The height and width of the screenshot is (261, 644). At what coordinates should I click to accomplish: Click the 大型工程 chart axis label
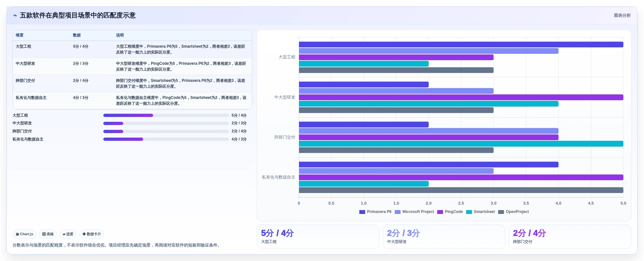point(287,57)
